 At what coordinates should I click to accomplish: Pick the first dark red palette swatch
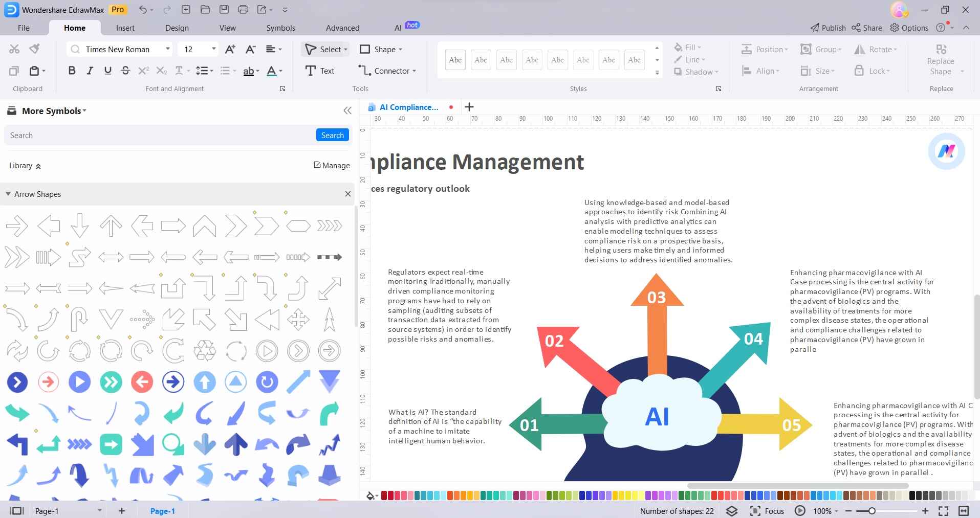coord(384,496)
